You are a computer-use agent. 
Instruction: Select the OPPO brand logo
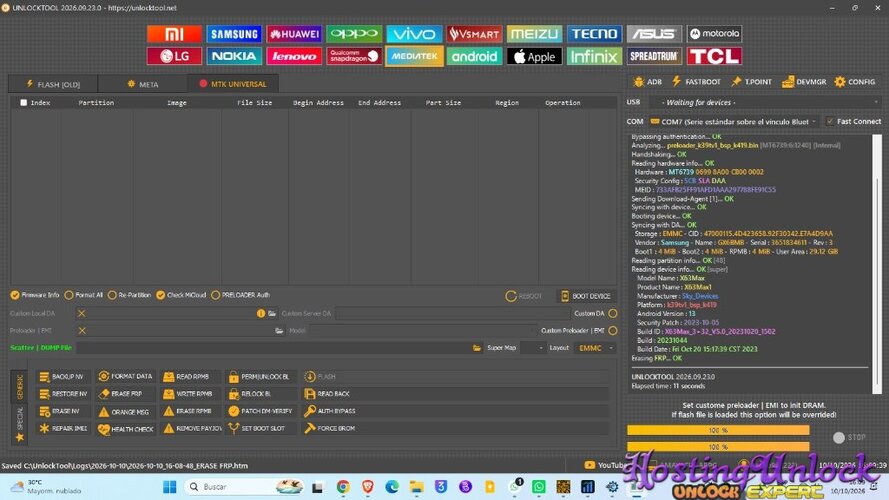pyautogui.click(x=354, y=34)
